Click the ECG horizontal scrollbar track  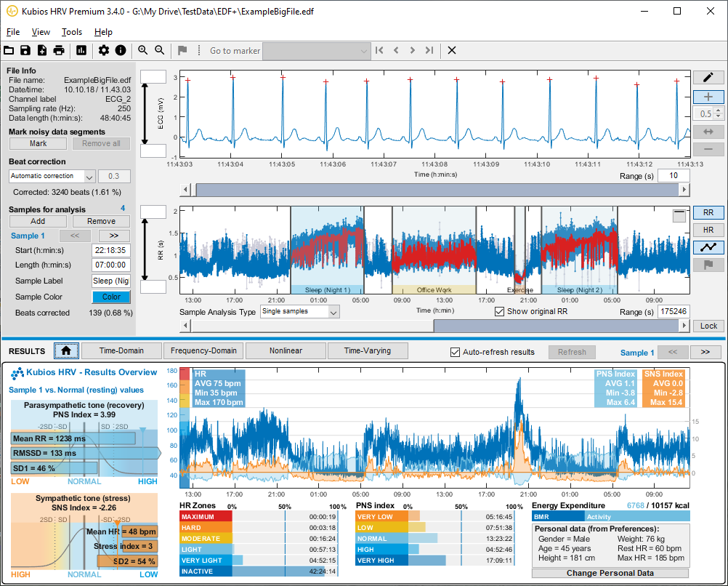click(x=437, y=190)
